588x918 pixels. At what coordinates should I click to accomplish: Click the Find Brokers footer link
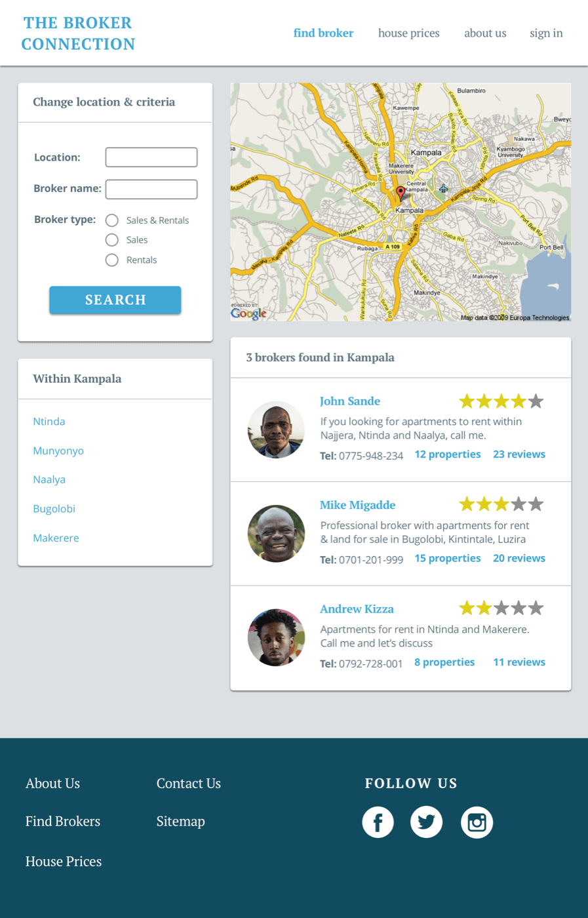(x=63, y=821)
